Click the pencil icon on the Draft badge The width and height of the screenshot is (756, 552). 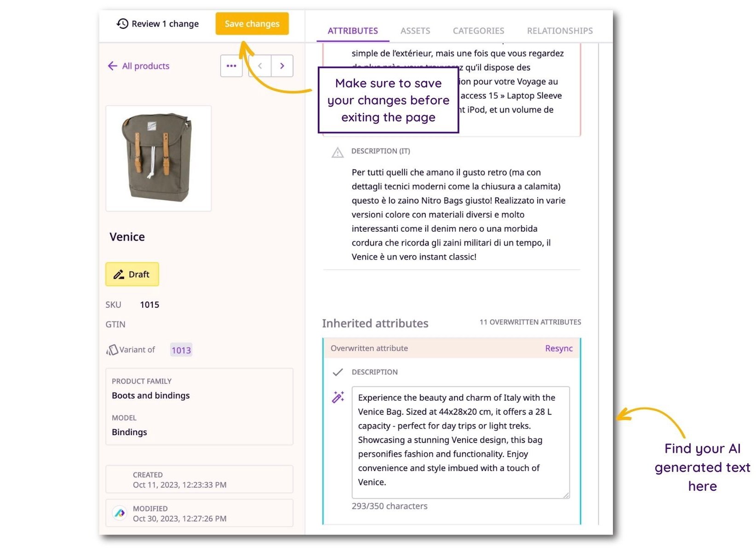pyautogui.click(x=119, y=274)
